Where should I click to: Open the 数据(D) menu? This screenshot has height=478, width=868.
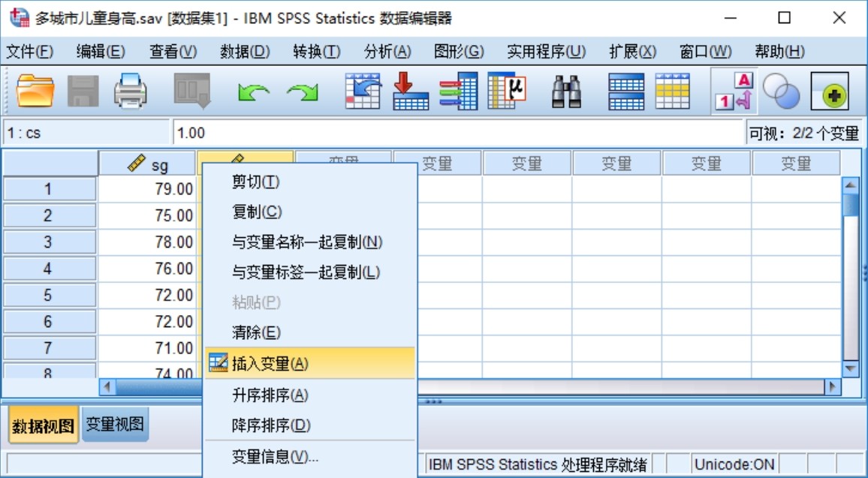(245, 52)
